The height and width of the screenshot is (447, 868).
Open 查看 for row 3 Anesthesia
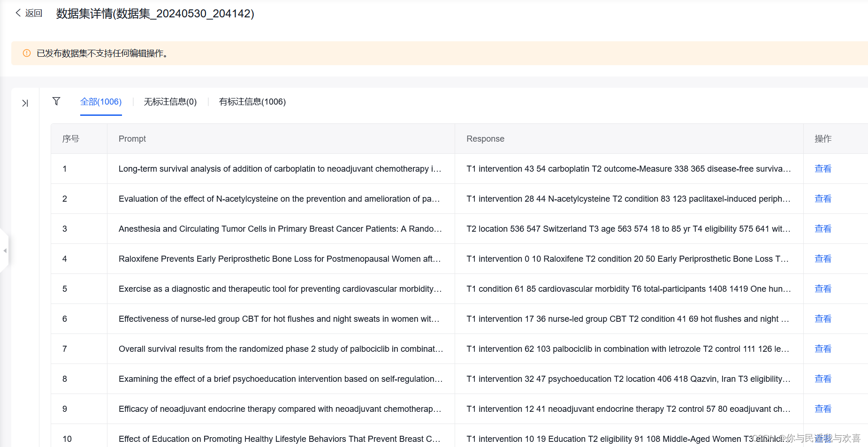click(823, 229)
